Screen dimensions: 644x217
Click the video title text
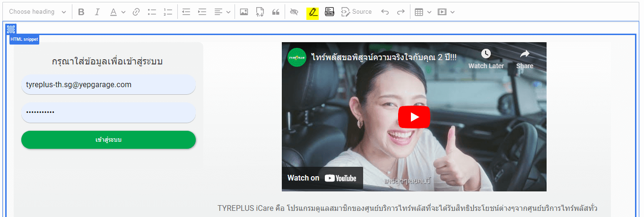click(384, 57)
